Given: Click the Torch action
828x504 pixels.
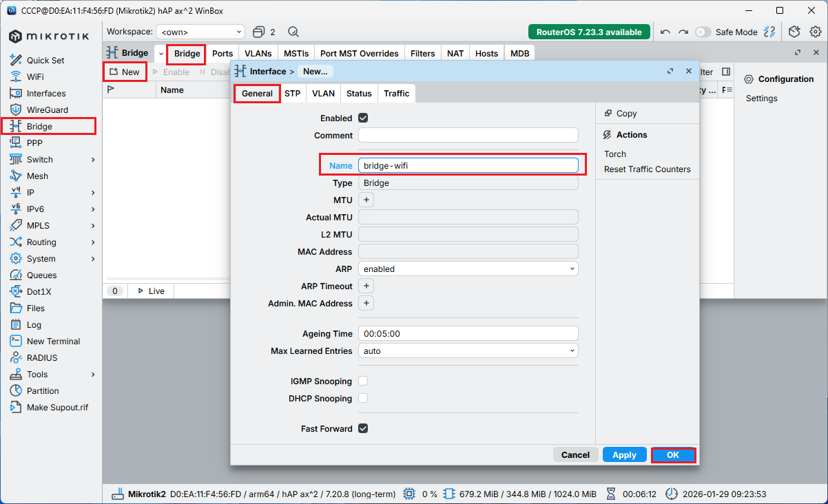Looking at the screenshot, I should click(615, 154).
